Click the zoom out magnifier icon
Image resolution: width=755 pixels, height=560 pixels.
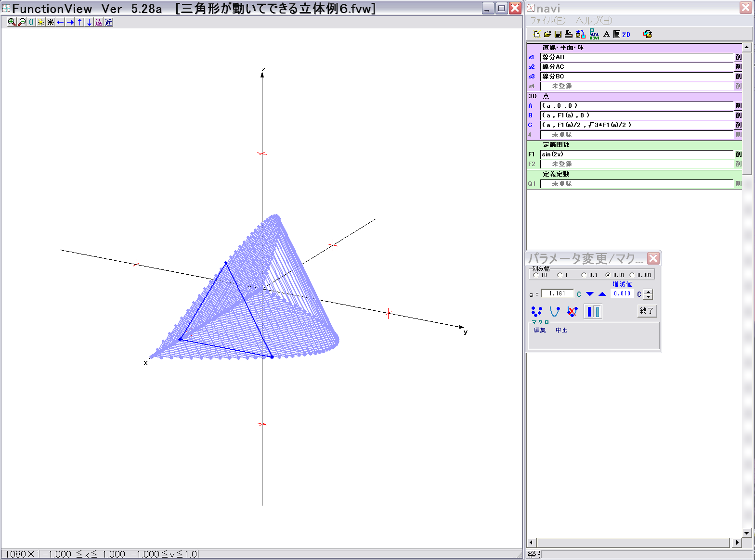coord(22,22)
